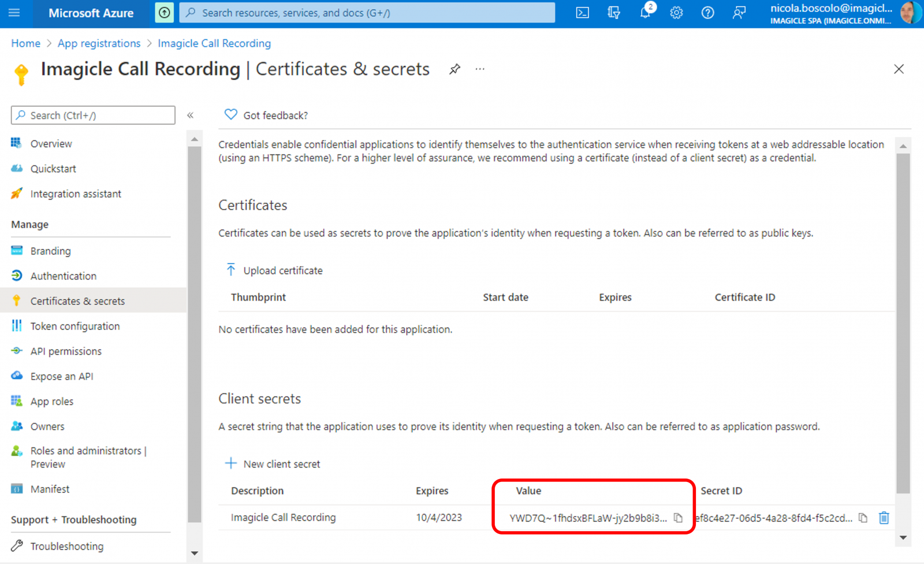Click Upload certificate

click(274, 270)
